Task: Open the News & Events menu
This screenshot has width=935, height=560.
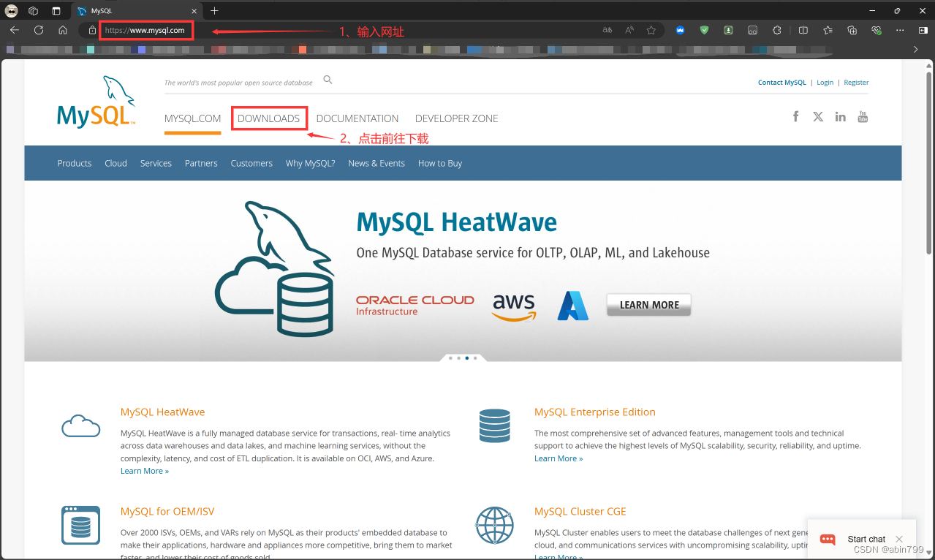Action: click(376, 163)
